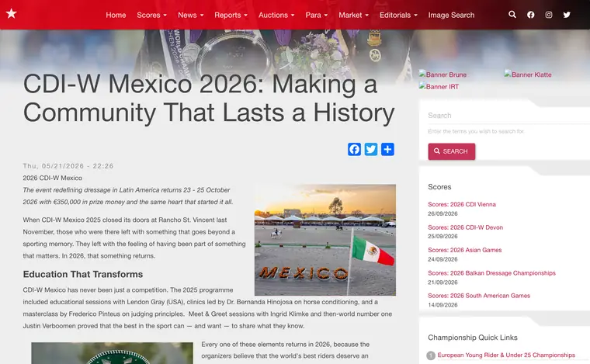Click the sidebar 'Scores' heading

coord(439,187)
